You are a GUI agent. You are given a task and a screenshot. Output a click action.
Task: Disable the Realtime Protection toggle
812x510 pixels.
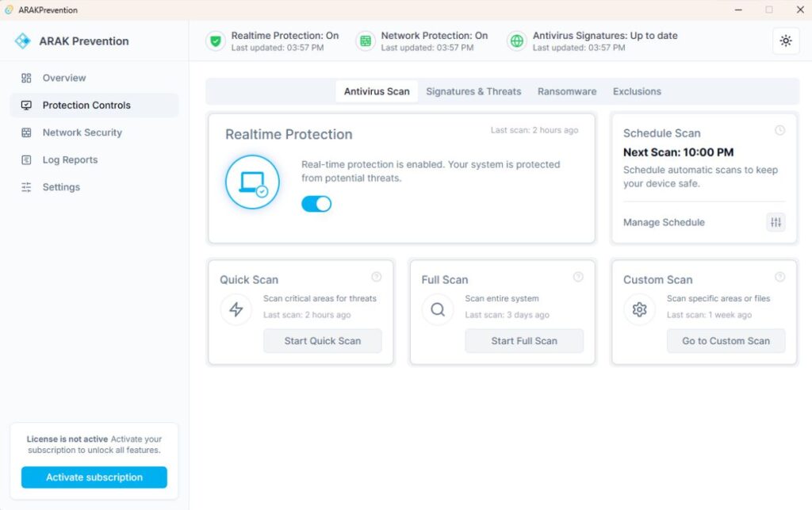316,204
